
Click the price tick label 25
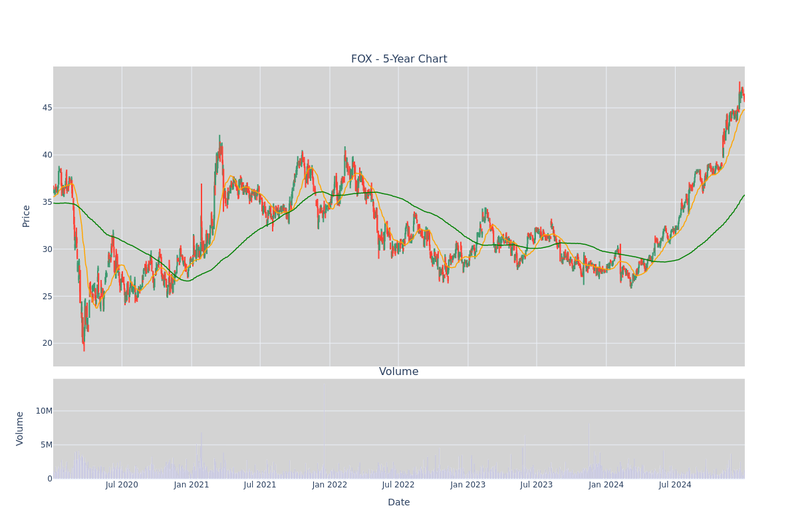pyautogui.click(x=47, y=297)
